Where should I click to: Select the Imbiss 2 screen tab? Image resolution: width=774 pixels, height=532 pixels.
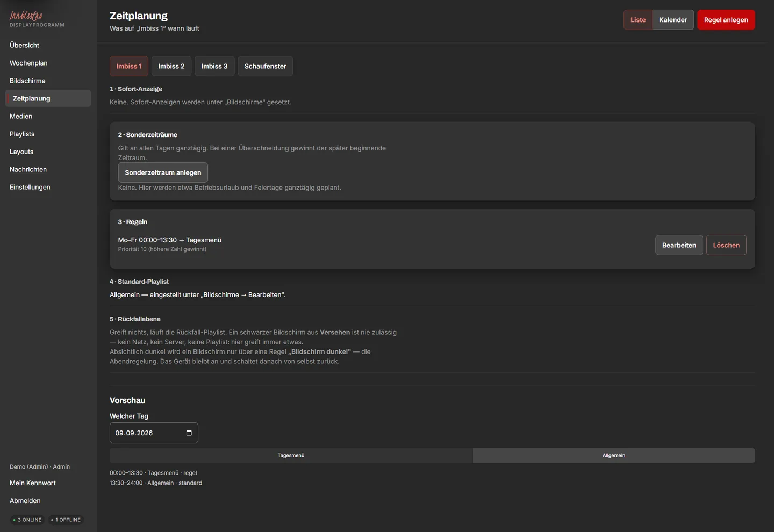[x=171, y=66]
